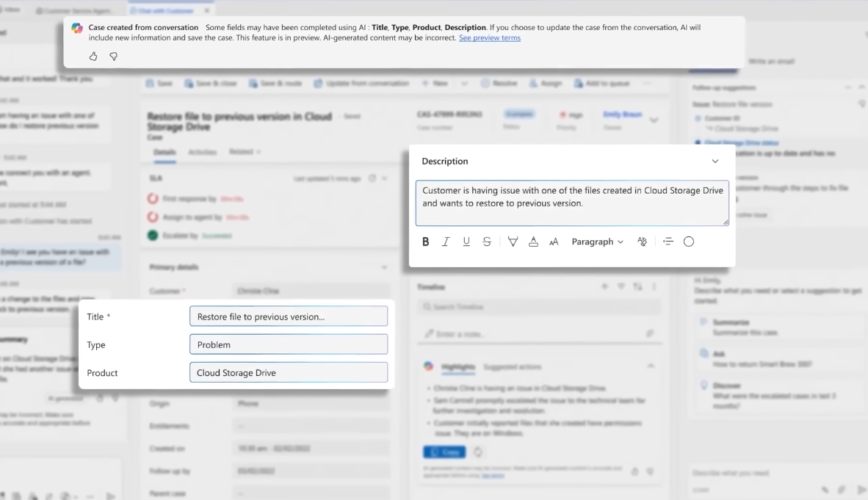Click the New command button

coord(435,83)
